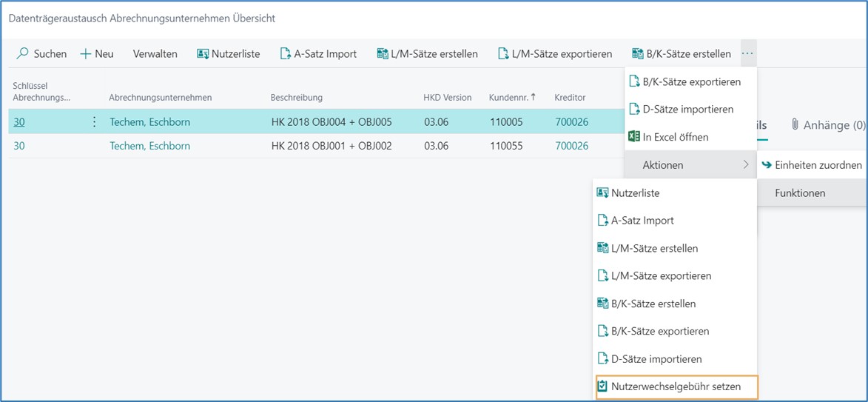The width and height of the screenshot is (868, 402).
Task: Open the Techem, Eschborn link in first row
Action: click(x=149, y=122)
